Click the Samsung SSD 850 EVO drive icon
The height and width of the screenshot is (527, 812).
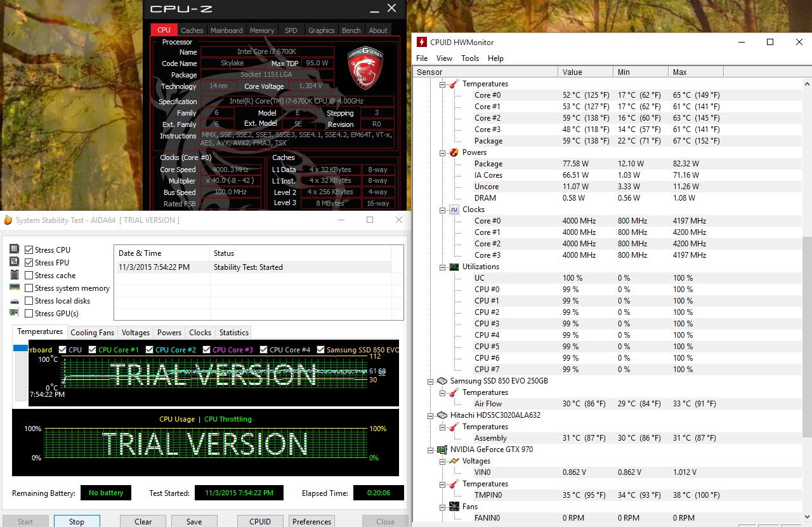tap(442, 381)
